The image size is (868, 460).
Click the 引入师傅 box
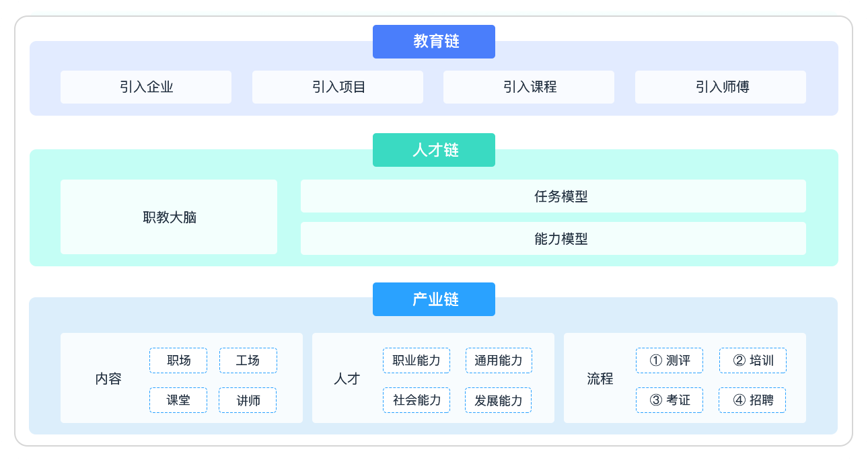click(x=721, y=87)
